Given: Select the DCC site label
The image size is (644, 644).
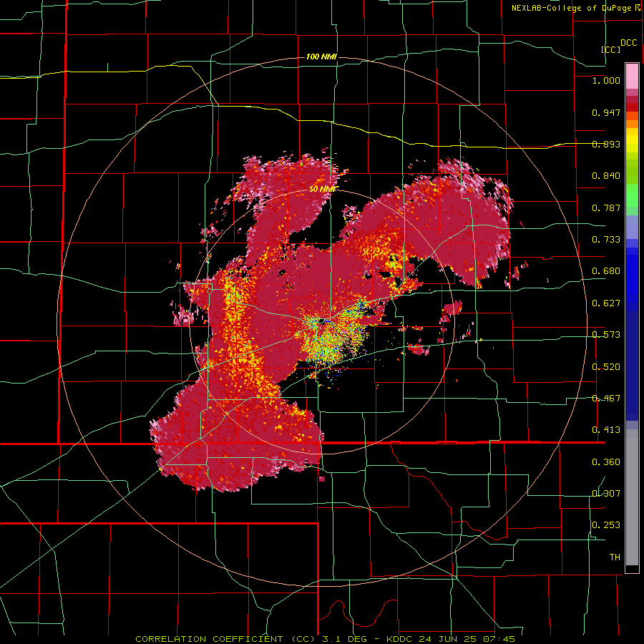Looking at the screenshot, I should [x=628, y=43].
